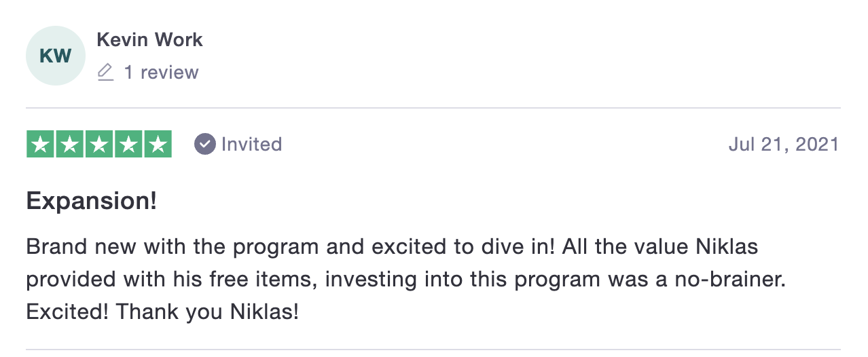Select the fifth green rating star
The height and width of the screenshot is (357, 868).
click(x=158, y=144)
